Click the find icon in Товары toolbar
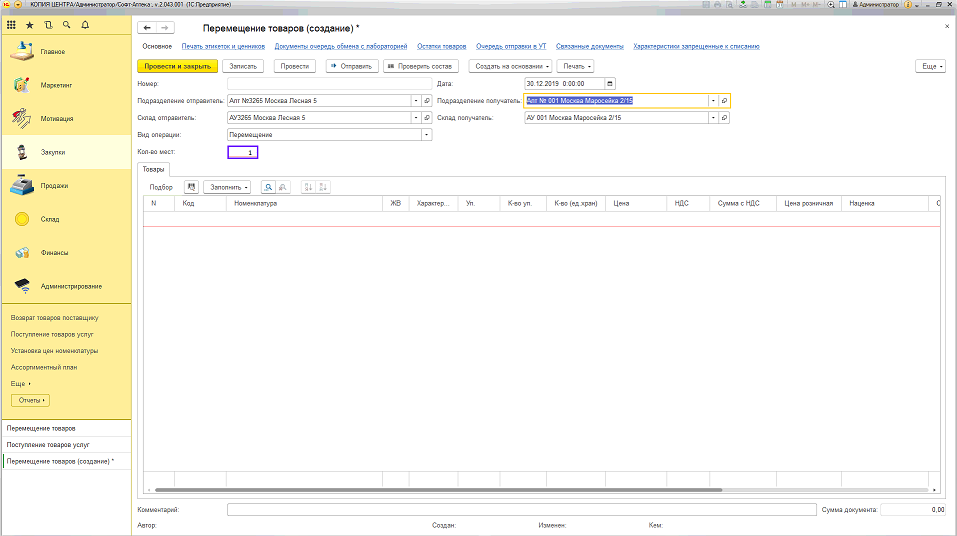This screenshot has width=957, height=536. (268, 187)
